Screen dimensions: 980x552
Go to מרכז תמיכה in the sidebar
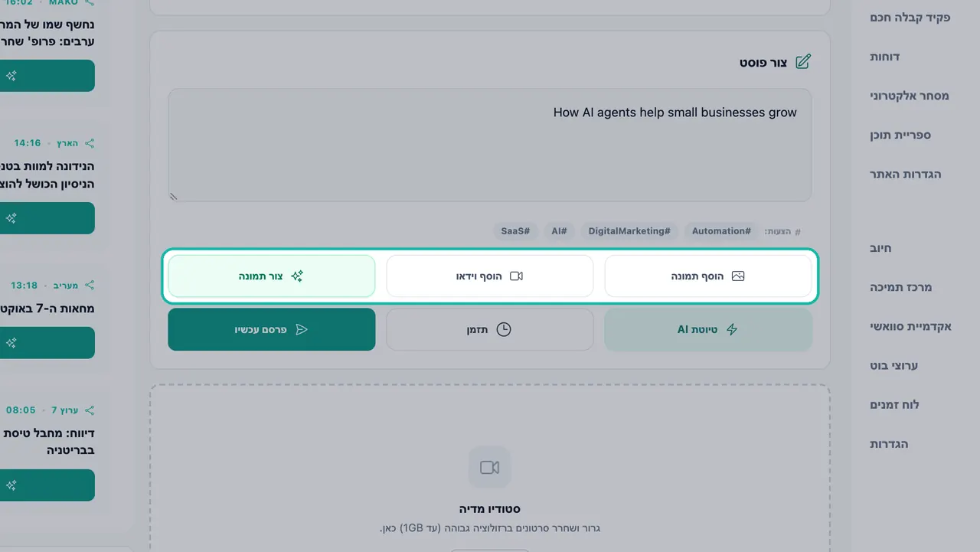coord(901,287)
